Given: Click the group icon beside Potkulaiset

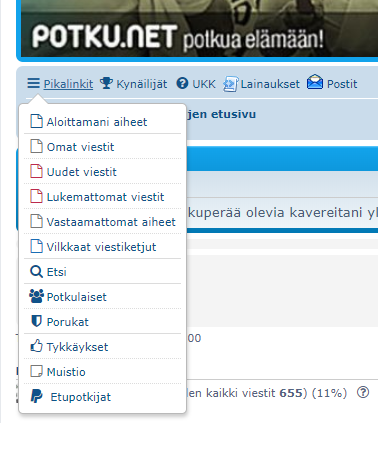Looking at the screenshot, I should (x=36, y=296).
